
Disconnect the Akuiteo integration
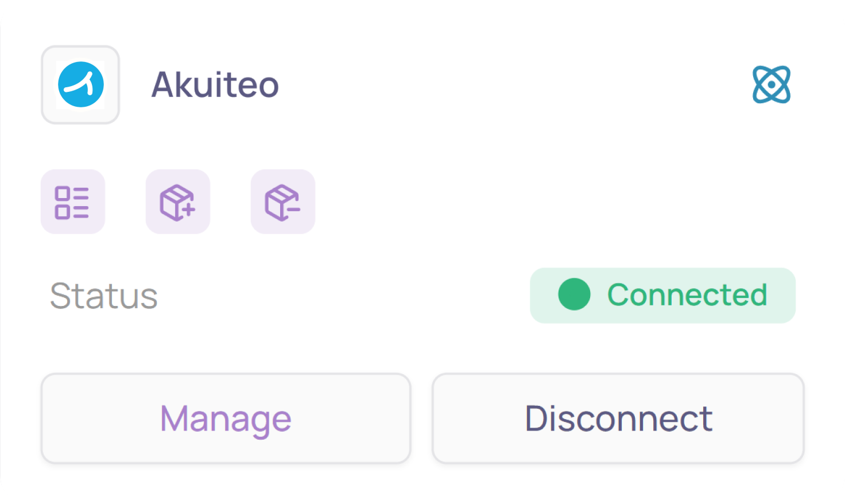point(618,418)
